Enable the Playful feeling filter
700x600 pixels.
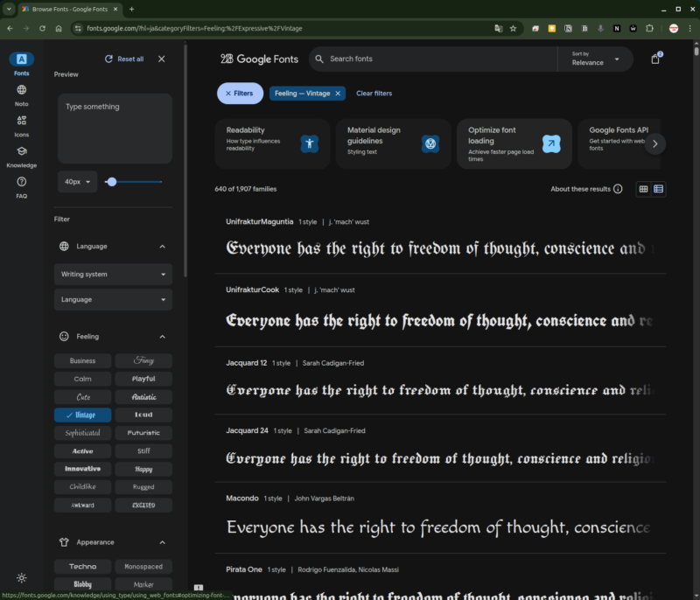coord(143,379)
